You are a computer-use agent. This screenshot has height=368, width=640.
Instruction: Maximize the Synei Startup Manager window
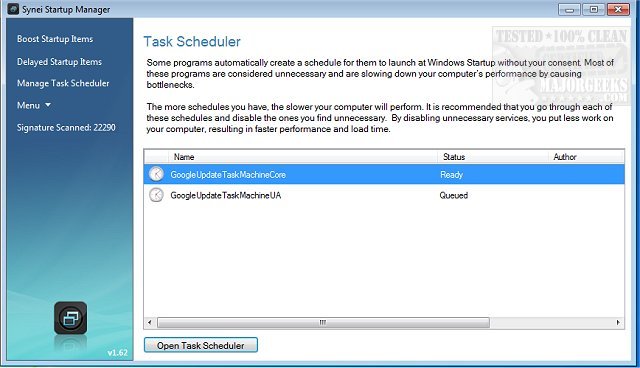[593, 9]
